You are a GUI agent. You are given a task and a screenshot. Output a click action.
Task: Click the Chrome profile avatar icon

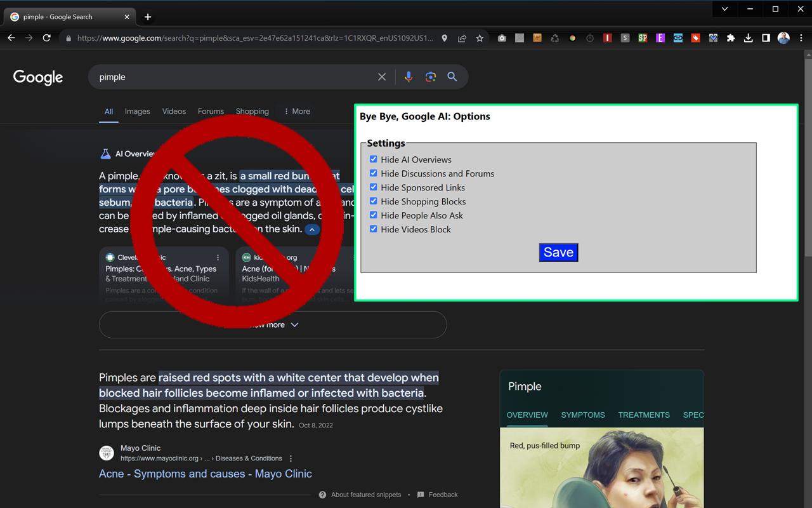point(783,38)
